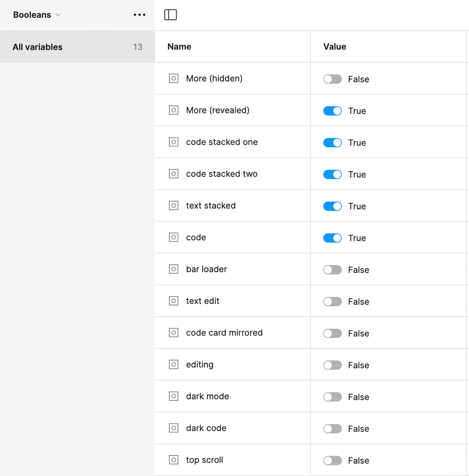Toggle dark code value on

(333, 429)
